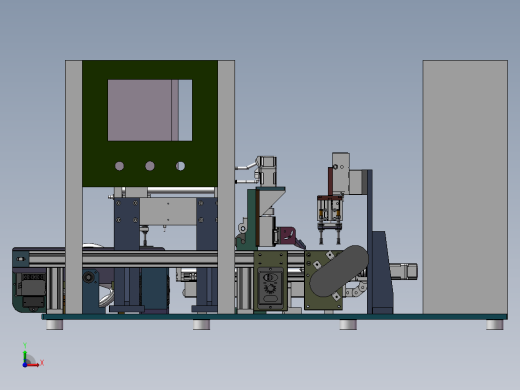Click the green Y axis of the triad
Viewport: 520px width, 390px height.
[x=25, y=357]
